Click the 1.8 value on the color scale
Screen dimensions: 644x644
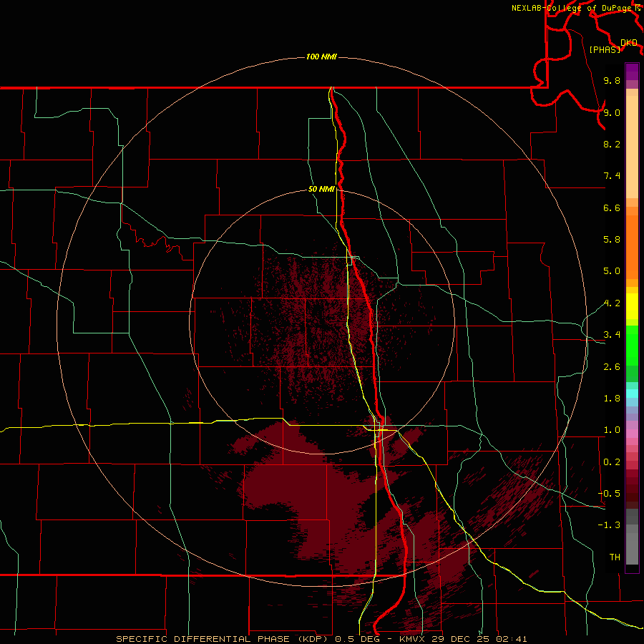(612, 399)
